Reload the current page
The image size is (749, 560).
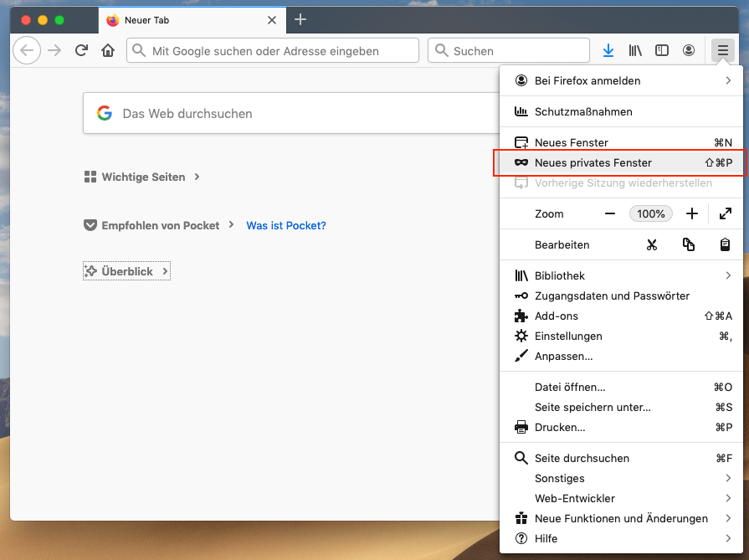(82, 50)
